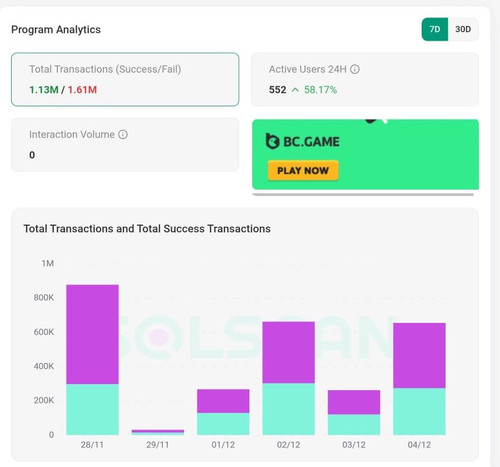Click the horizontal scrollbar below the BC.GAME banner
Viewport: 500px width, 467px height.
tap(363, 194)
